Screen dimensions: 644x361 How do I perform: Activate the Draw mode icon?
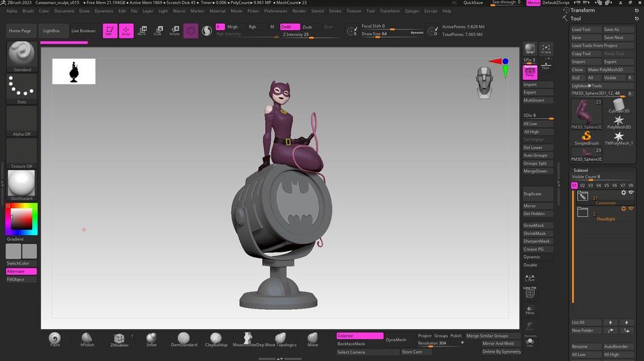point(126,31)
